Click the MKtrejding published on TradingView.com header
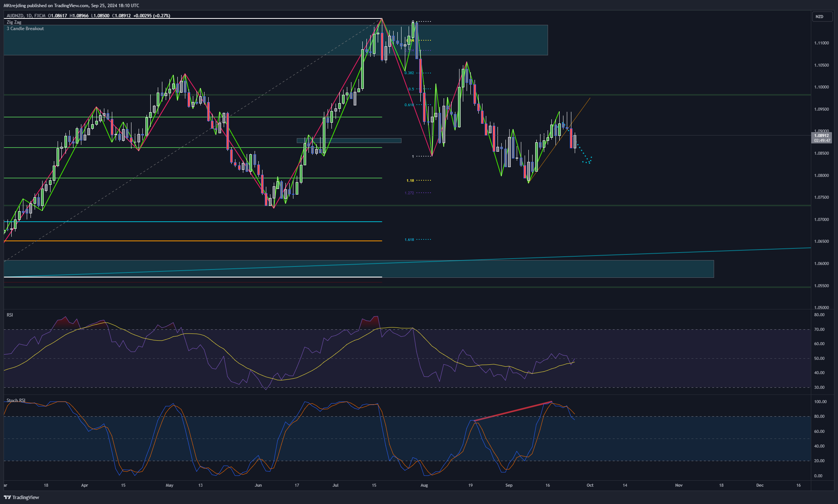The width and height of the screenshot is (838, 504). (71, 6)
